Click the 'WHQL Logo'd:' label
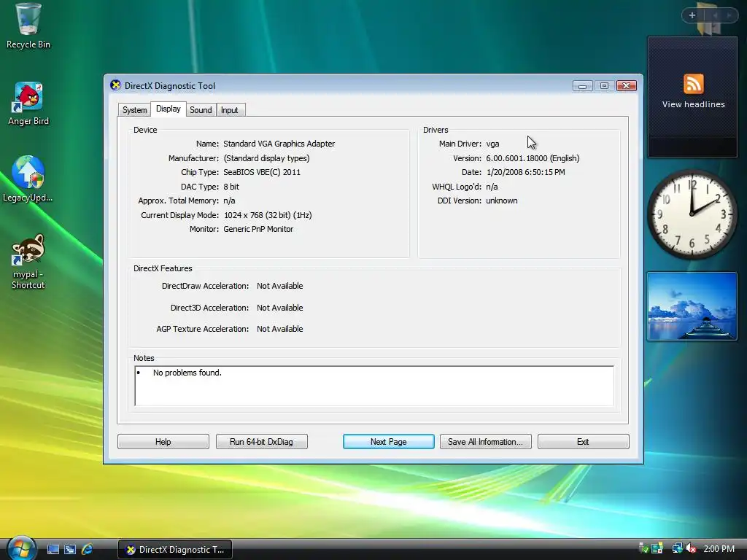 click(x=457, y=187)
